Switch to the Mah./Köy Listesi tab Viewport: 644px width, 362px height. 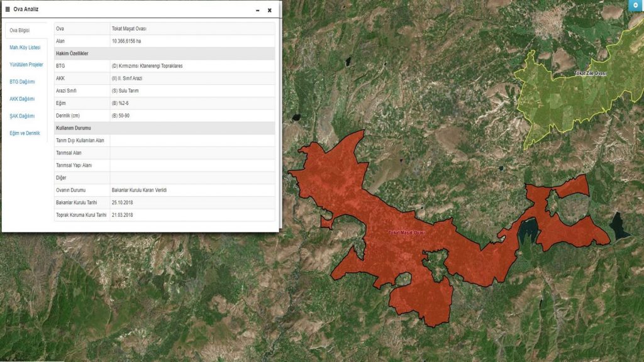pyautogui.click(x=25, y=47)
